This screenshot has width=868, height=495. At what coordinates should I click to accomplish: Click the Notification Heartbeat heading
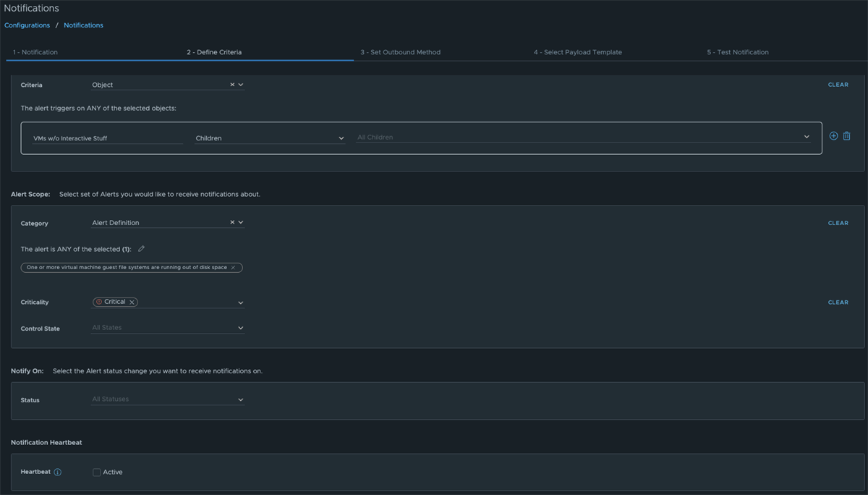[46, 442]
